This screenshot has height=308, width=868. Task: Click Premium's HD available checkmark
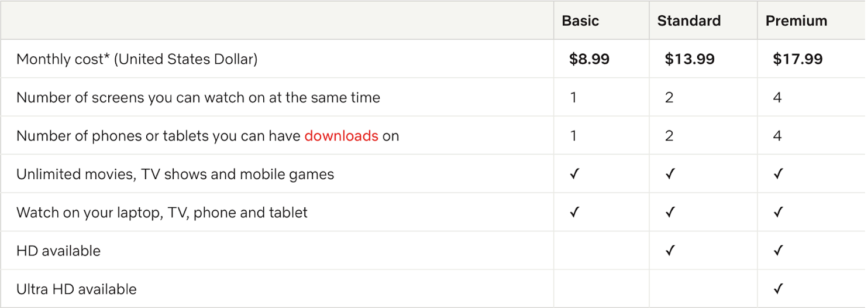(777, 251)
